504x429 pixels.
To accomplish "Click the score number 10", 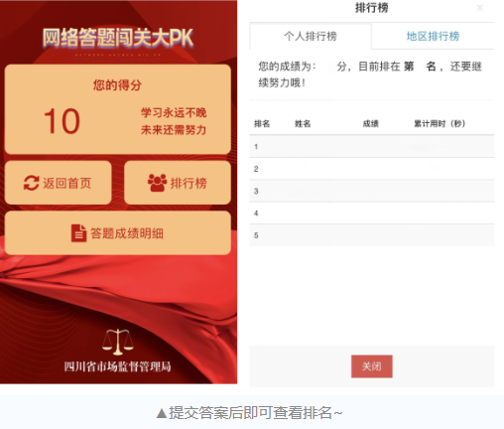I will pyautogui.click(x=63, y=121).
